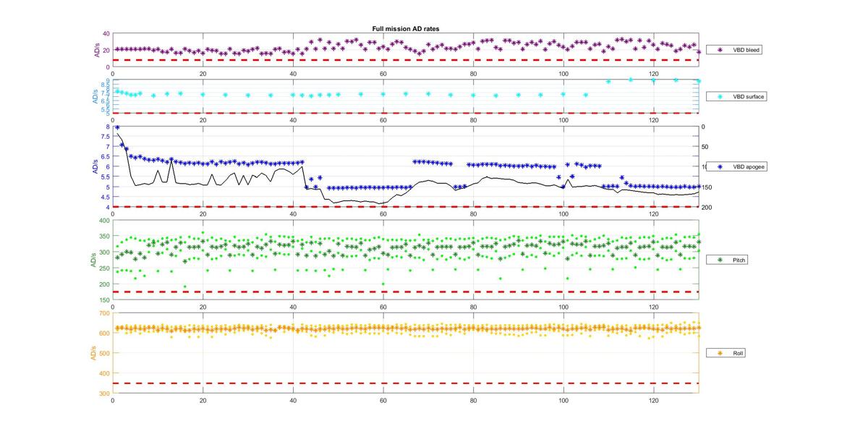868x442 pixels.
Task: Click x-axis tick 100 beneath the VBD surface plot
Action: (563, 119)
